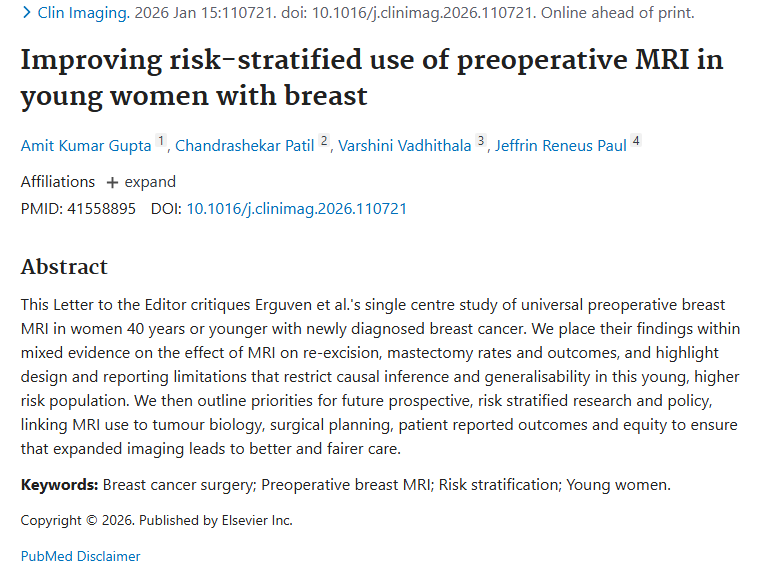This screenshot has width=760, height=570.
Task: Select author Chandrashekar Patil
Action: [245, 146]
